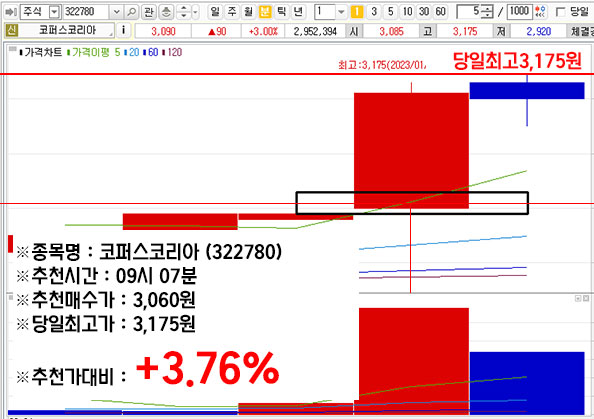Select the 30 minute interval button

pyautogui.click(x=424, y=12)
